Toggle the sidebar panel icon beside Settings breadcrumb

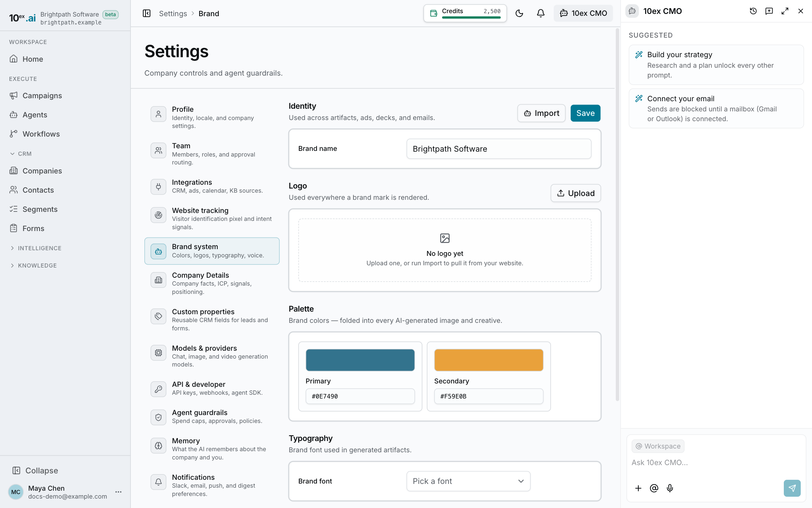click(x=147, y=14)
